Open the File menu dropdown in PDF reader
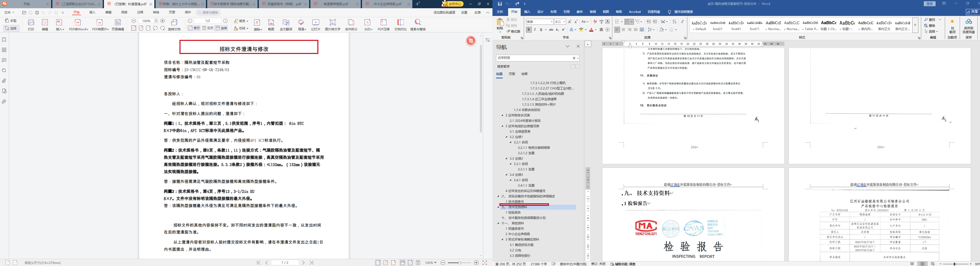980x266 pixels. pos(9,13)
